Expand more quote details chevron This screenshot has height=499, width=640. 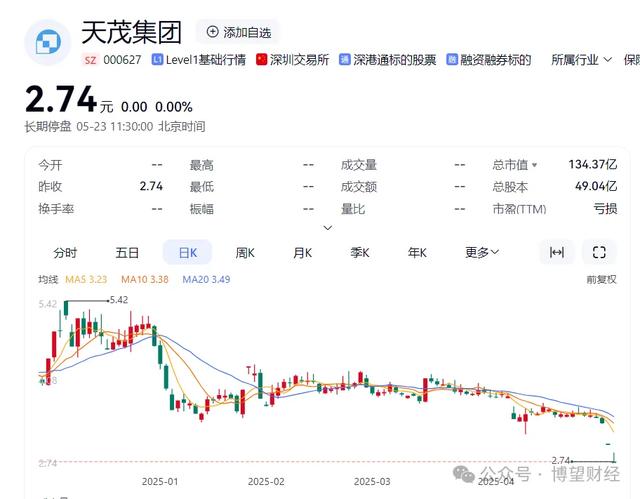(x=328, y=228)
